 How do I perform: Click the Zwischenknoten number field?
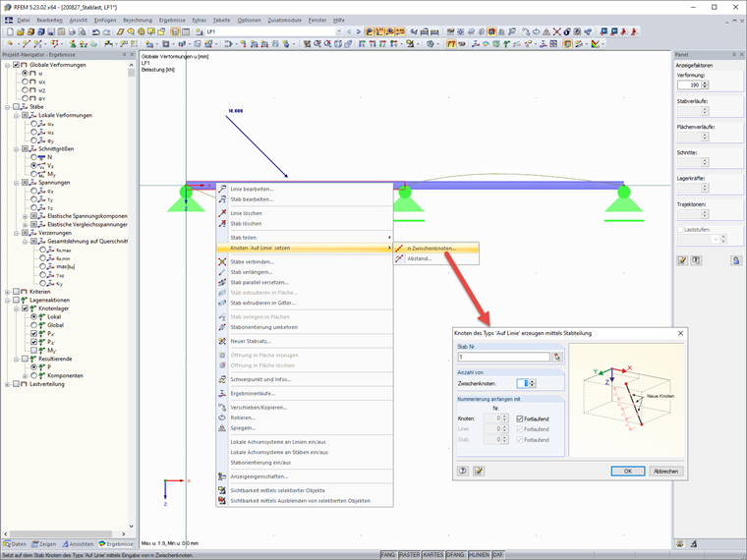523,383
